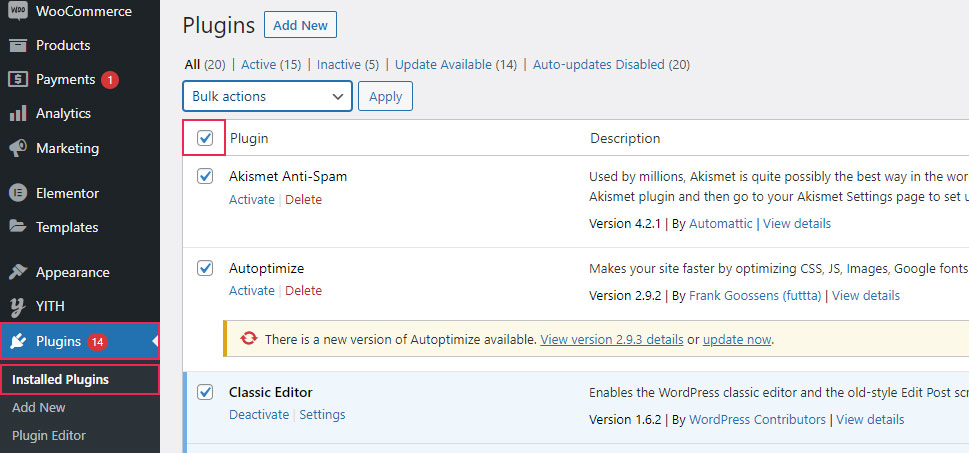This screenshot has width=969, height=453.
Task: Click the Autoptimize update refresh icon
Action: click(248, 339)
